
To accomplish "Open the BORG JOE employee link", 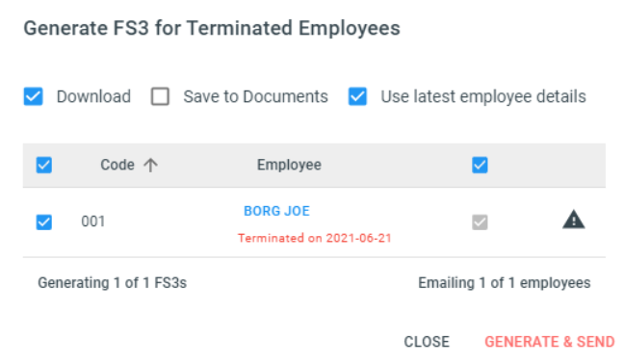I will pyautogui.click(x=276, y=211).
